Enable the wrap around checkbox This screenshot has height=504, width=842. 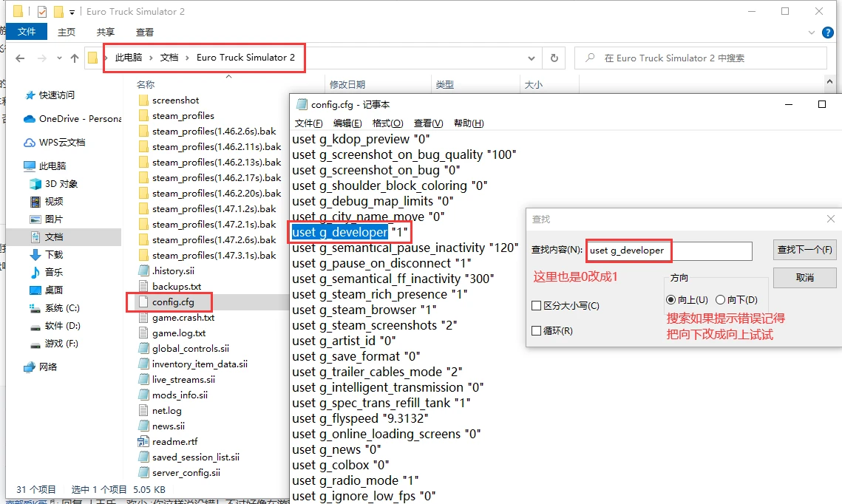click(536, 330)
